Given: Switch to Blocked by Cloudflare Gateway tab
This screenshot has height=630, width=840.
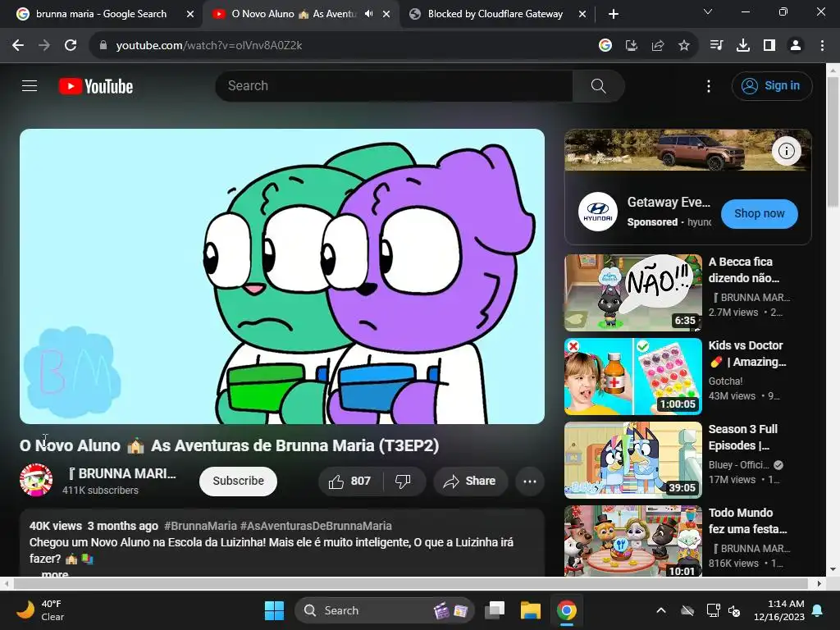Looking at the screenshot, I should (495, 14).
